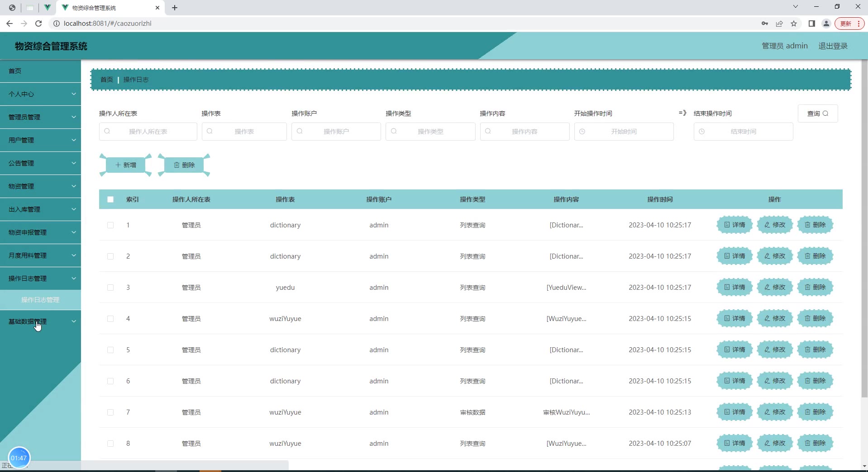Click 审核WuziYuyu... cell in row 7
868x472 pixels.
(x=566, y=412)
